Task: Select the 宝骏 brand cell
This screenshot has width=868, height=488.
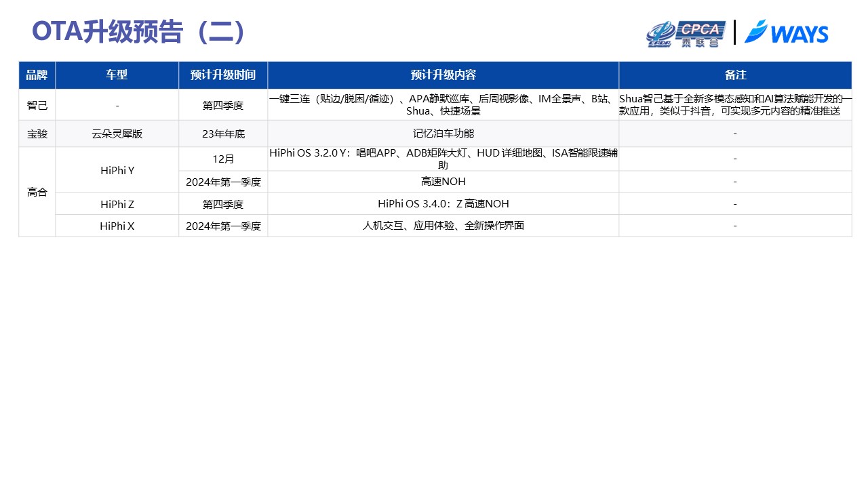Action: (37, 134)
